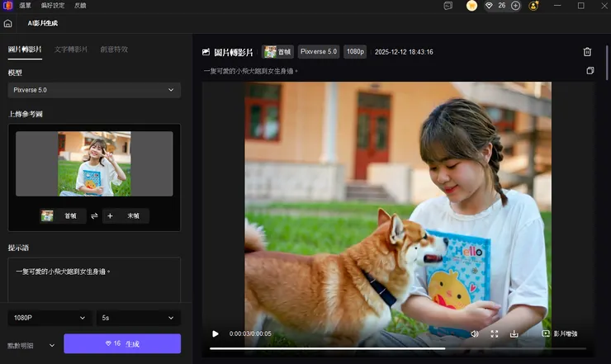Switch to the 創意特效 tab
The image size is (611, 364).
click(114, 50)
